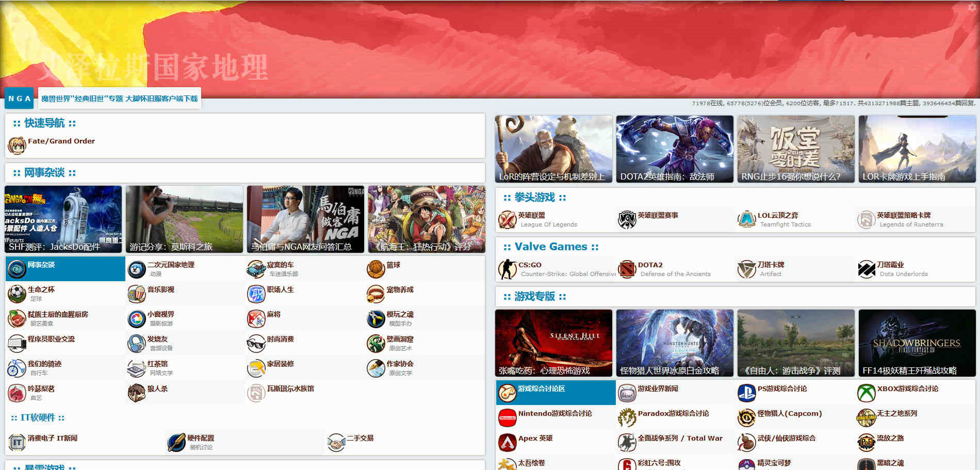Open the 游戏业界新闻 forum link

[x=658, y=389]
